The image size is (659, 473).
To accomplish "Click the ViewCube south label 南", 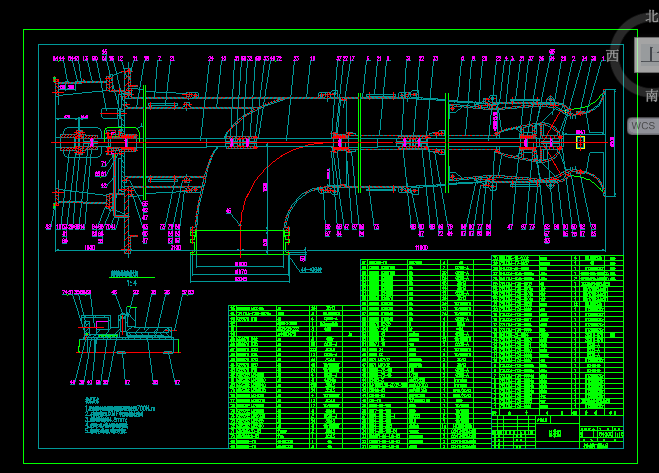I will (651, 96).
